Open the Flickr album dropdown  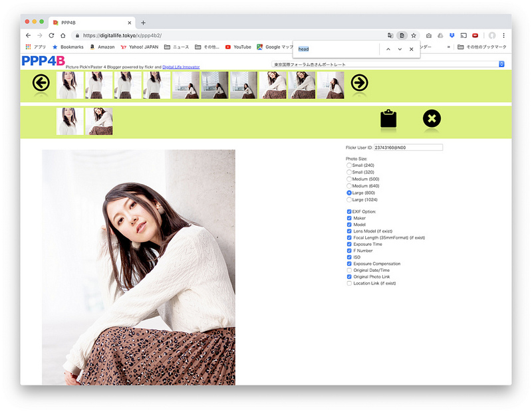click(388, 64)
